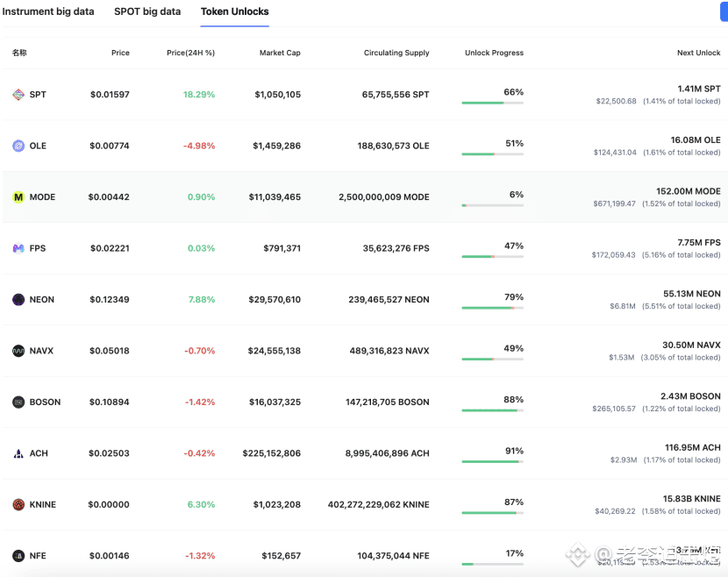Click the NAVX token icon
This screenshot has height=577, width=728.
pos(18,351)
